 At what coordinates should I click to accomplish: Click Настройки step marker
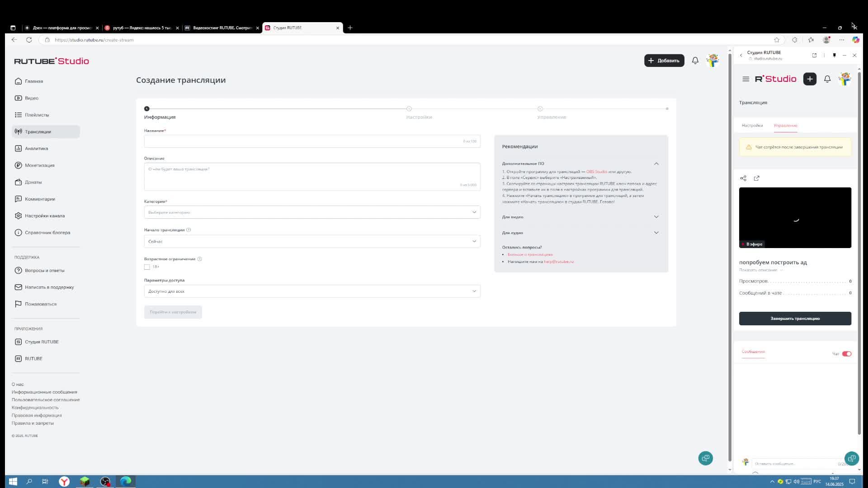409,108
